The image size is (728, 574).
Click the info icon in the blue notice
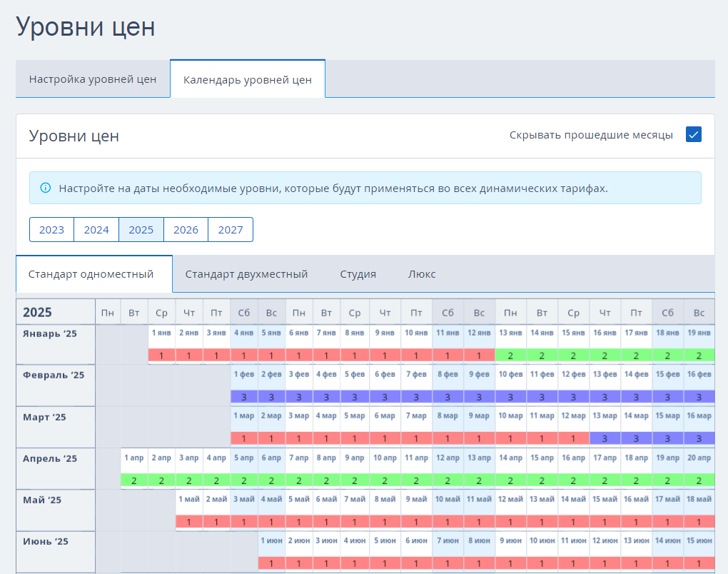tap(46, 188)
